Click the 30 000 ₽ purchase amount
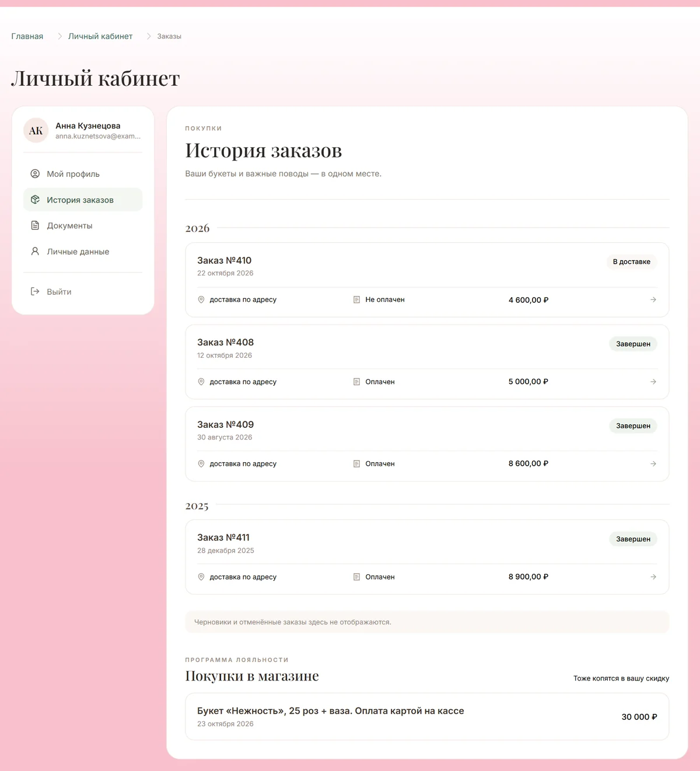700x771 pixels. (639, 717)
